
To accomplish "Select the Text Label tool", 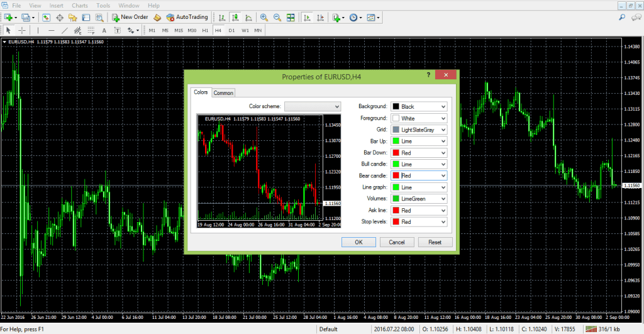I will (118, 30).
